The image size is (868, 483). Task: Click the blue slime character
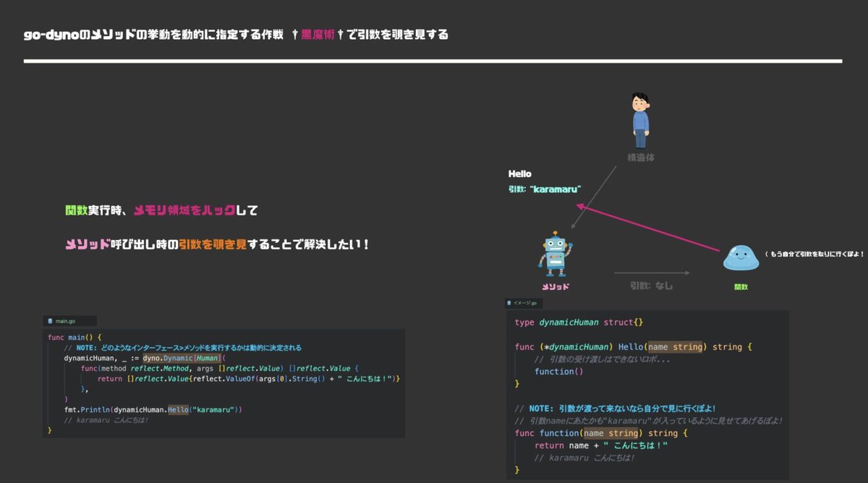tap(741, 257)
